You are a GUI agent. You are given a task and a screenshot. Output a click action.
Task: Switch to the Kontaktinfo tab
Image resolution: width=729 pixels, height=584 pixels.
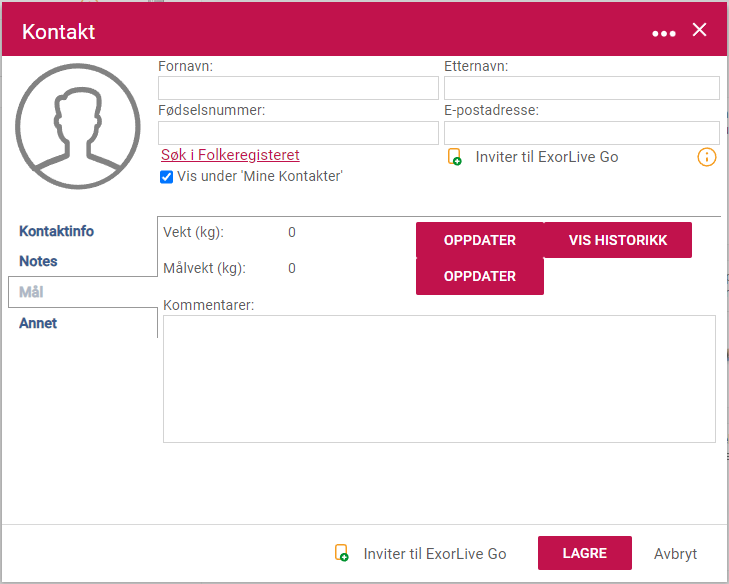[x=56, y=231]
